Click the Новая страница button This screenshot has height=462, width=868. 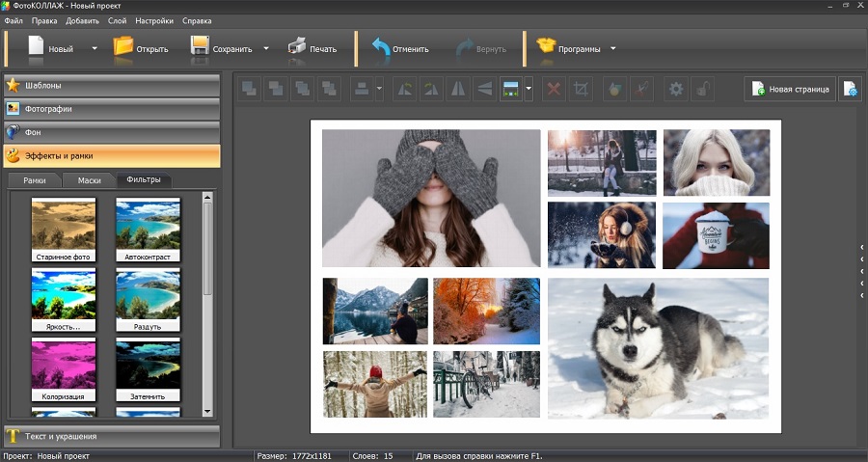[x=790, y=89]
